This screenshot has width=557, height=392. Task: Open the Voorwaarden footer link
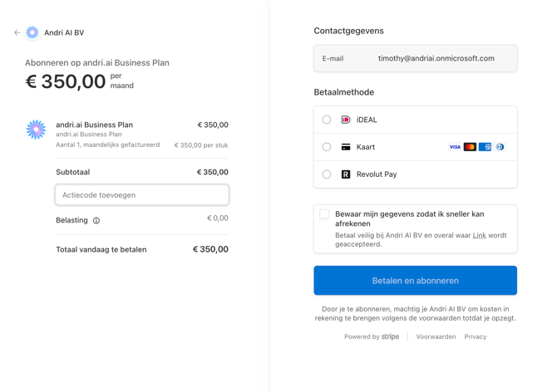click(x=436, y=337)
